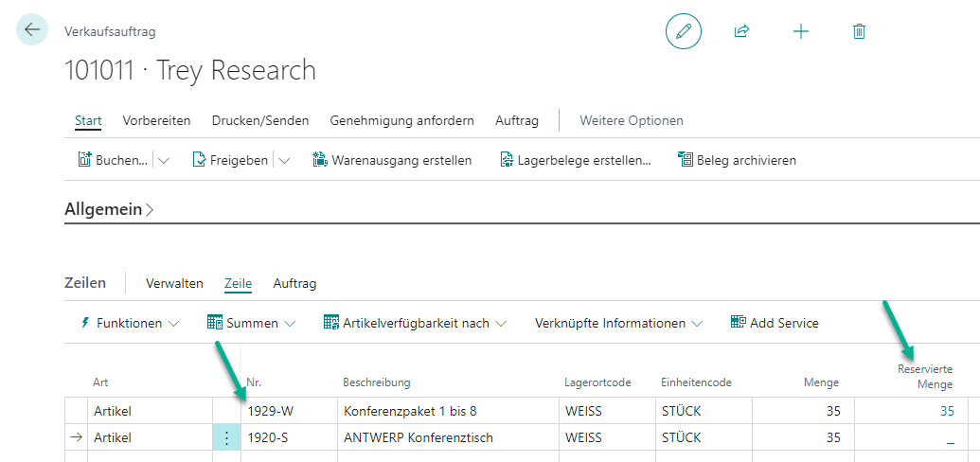Click Lagerbelege erstellen...
This screenshot has width=980, height=462.
click(576, 160)
